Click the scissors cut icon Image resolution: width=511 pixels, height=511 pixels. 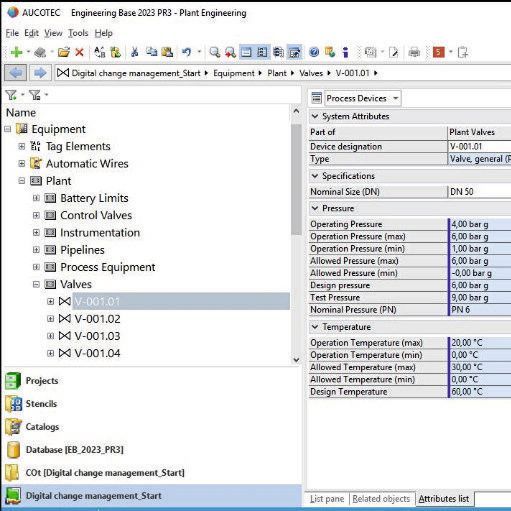(135, 52)
